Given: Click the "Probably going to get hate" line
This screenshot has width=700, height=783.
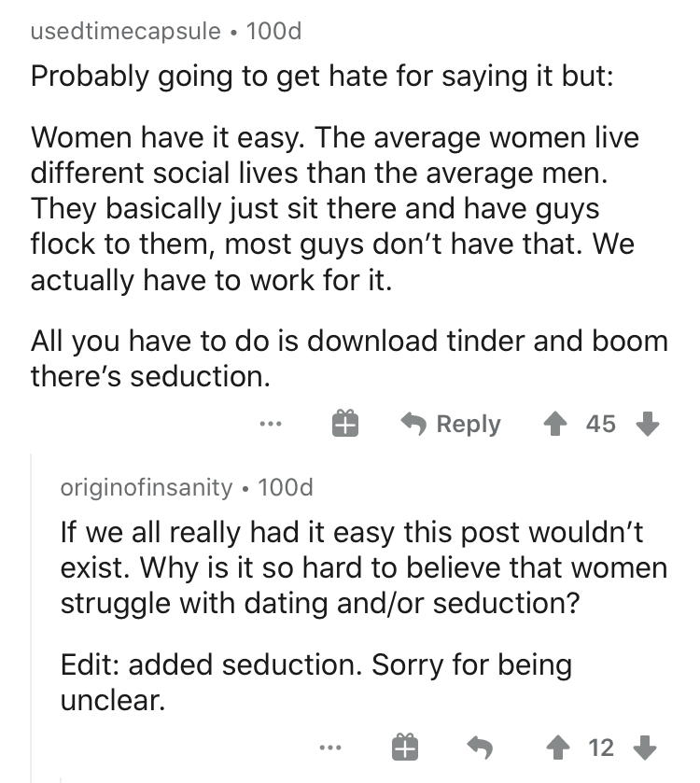Looking at the screenshot, I should [x=322, y=76].
